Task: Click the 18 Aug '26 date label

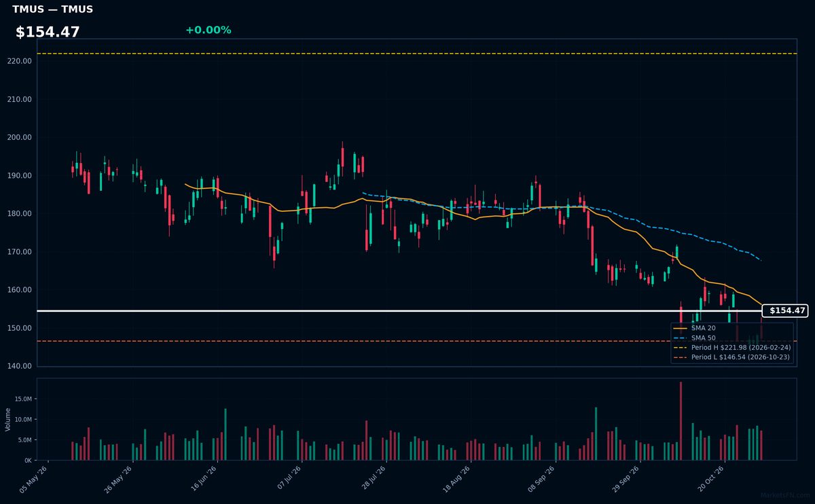Action: click(x=457, y=479)
